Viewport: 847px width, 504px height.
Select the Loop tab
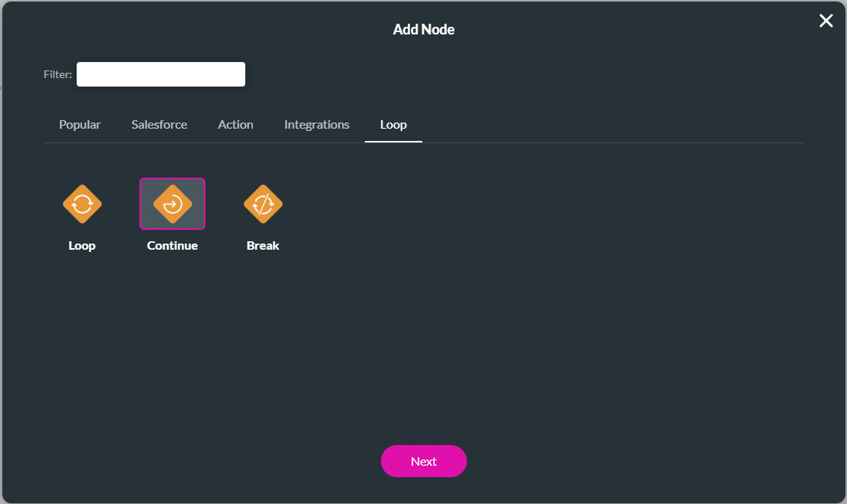pyautogui.click(x=393, y=124)
